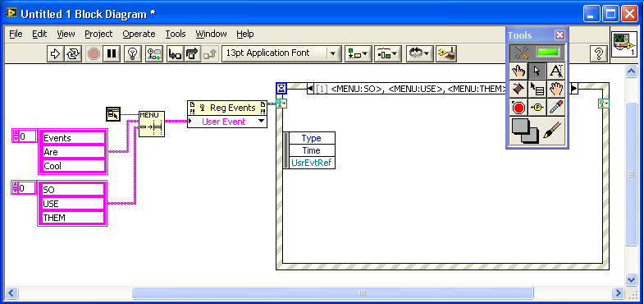This screenshot has width=644, height=304.
Task: Click the Abort Execution stop button
Action: pyautogui.click(x=94, y=53)
